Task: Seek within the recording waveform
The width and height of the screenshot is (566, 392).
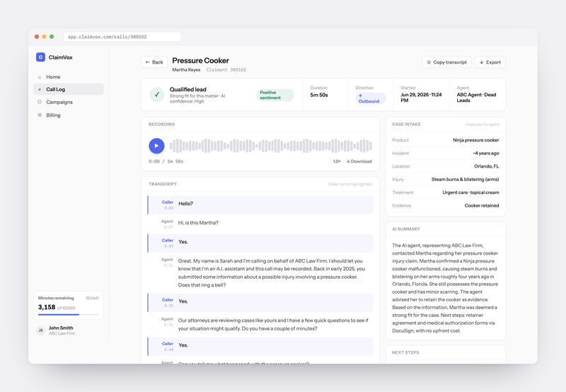Action: pos(271,146)
